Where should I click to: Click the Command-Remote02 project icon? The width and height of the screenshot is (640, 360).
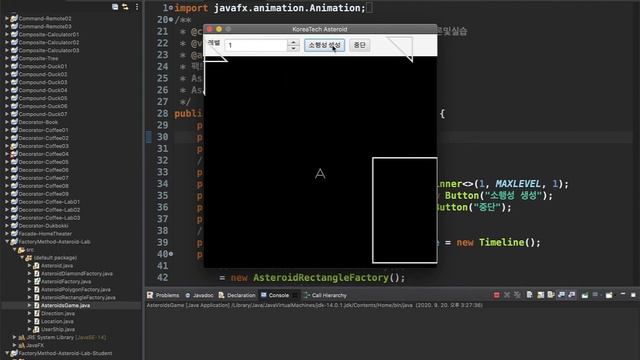click(x=14, y=18)
